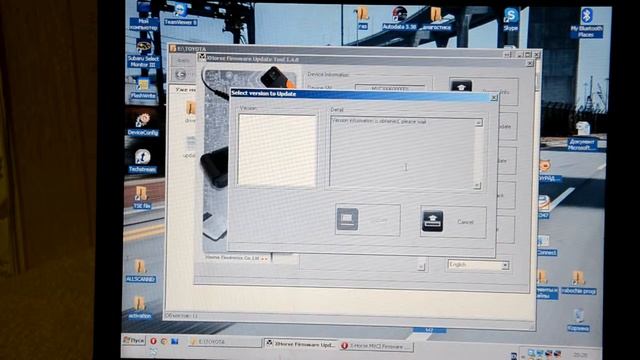The width and height of the screenshot is (640, 360).
Task: Open the rabochie progi desktop folder
Action: point(578,283)
